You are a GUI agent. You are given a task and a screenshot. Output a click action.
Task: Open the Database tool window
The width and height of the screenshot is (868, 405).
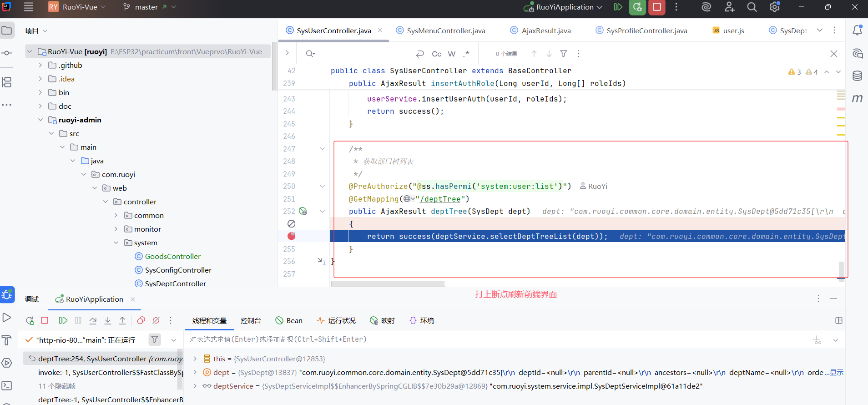[857, 76]
